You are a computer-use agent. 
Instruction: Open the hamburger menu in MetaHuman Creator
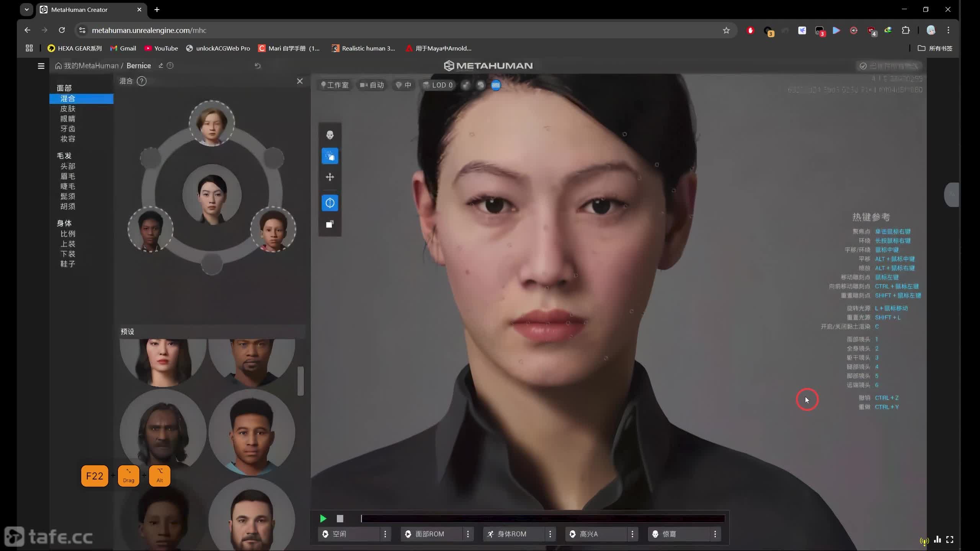[x=41, y=66]
